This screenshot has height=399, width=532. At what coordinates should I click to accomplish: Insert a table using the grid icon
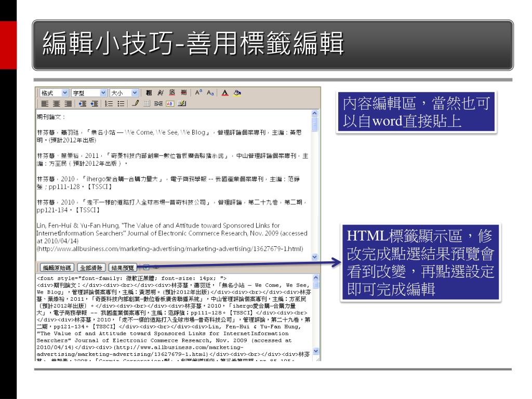(x=147, y=103)
